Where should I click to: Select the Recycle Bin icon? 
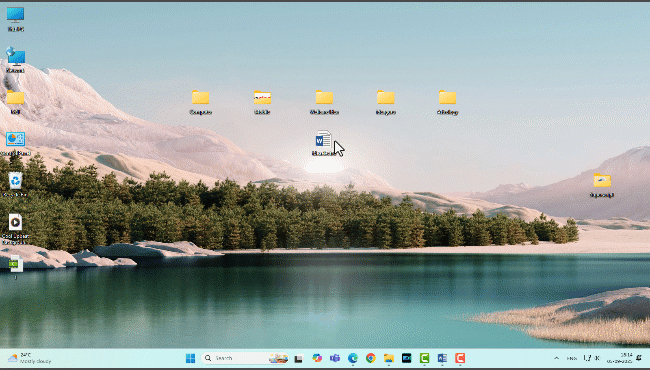15,184
